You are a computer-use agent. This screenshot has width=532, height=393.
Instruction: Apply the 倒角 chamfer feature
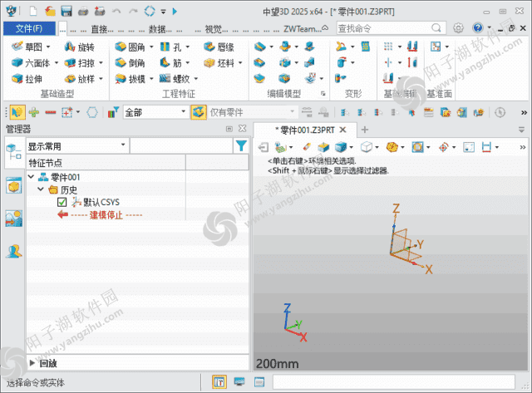130,63
